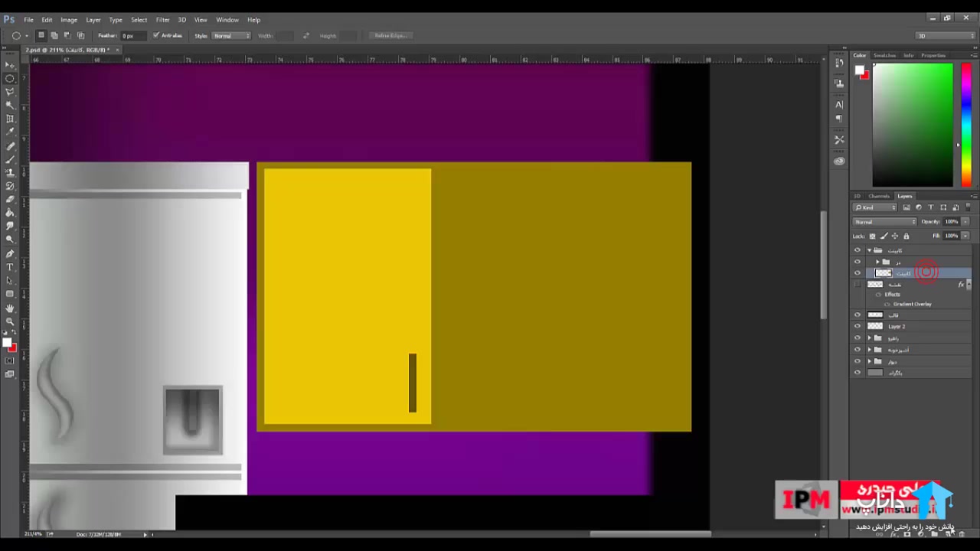Select the Clone Stamp tool
Viewport: 980px width, 551px height.
pos(10,173)
